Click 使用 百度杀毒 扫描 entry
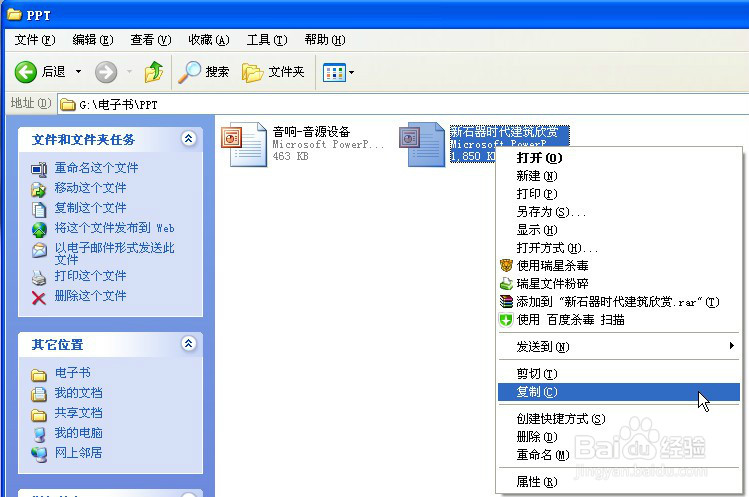This screenshot has width=749, height=497. click(619, 320)
